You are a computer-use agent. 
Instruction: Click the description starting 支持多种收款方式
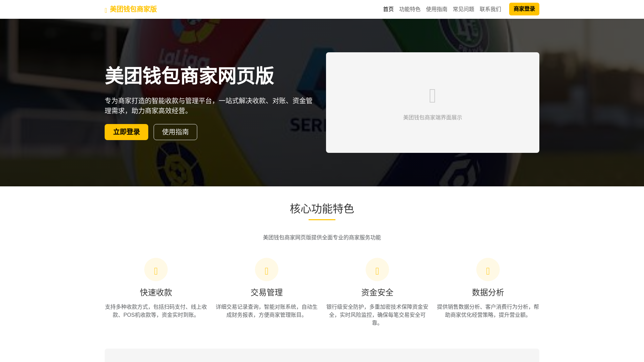(156, 311)
